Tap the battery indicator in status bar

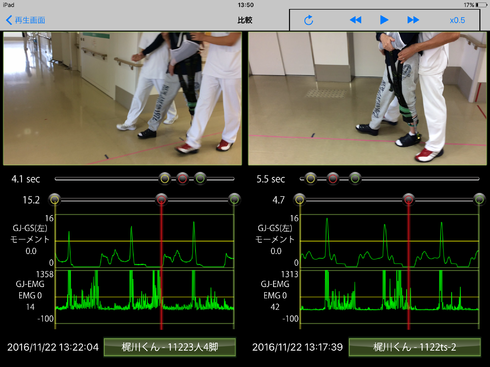click(482, 5)
